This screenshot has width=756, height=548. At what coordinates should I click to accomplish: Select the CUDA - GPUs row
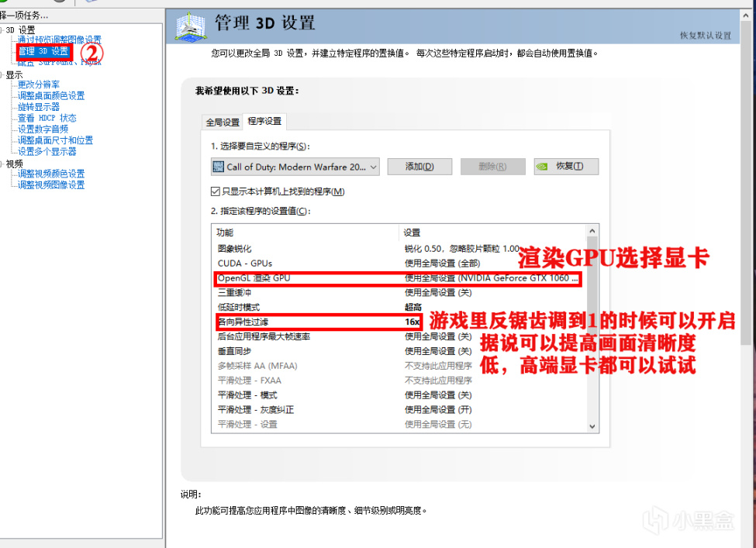coord(399,264)
